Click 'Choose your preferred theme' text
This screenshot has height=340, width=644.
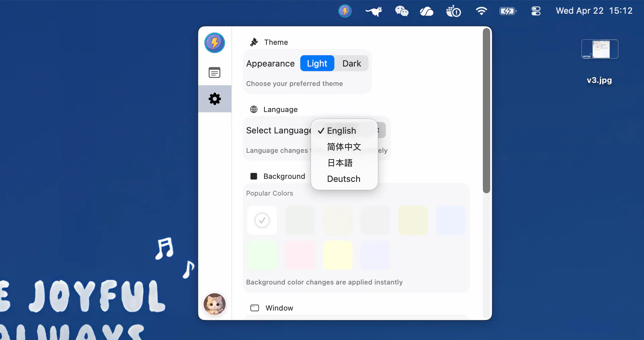pos(295,84)
